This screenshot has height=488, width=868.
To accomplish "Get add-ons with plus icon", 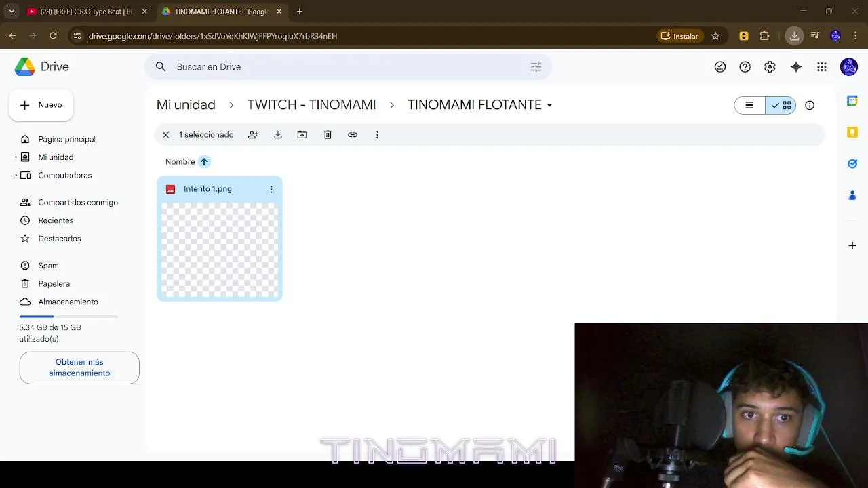I will pos(852,245).
